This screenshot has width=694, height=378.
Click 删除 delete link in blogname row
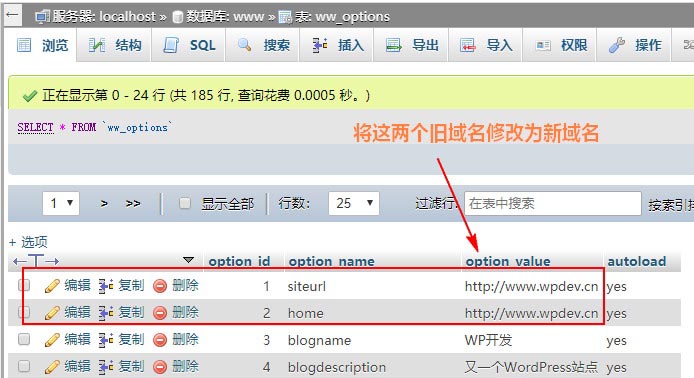coord(185,339)
